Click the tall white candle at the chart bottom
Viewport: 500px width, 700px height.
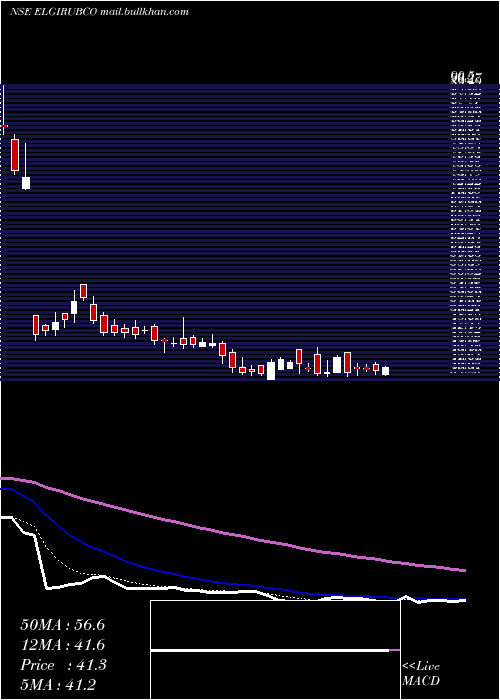(x=271, y=370)
